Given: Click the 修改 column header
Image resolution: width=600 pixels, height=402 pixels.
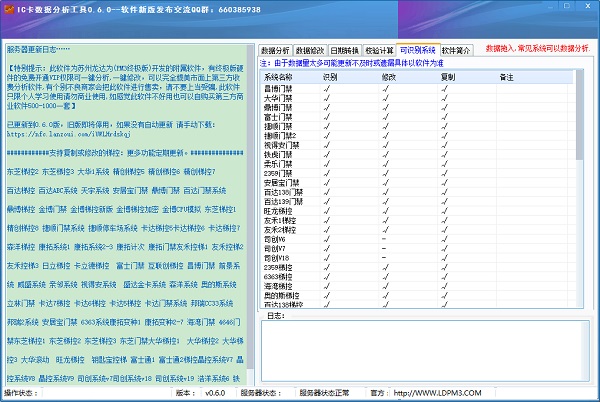Looking at the screenshot, I should point(408,77).
